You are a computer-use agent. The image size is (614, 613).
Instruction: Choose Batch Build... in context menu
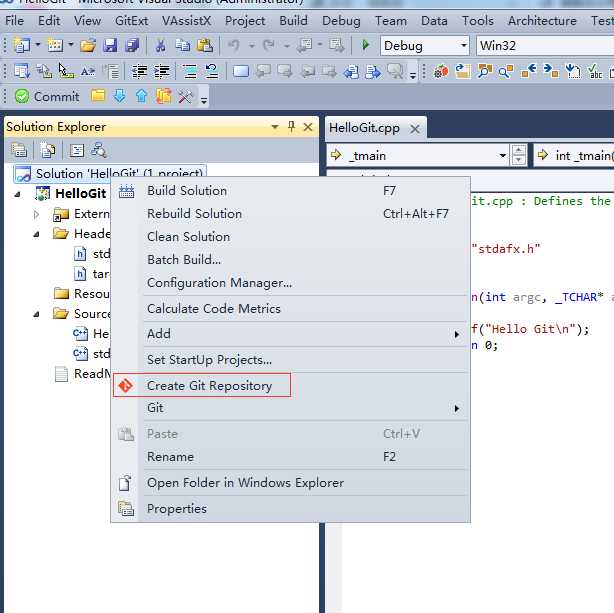[x=291, y=260]
